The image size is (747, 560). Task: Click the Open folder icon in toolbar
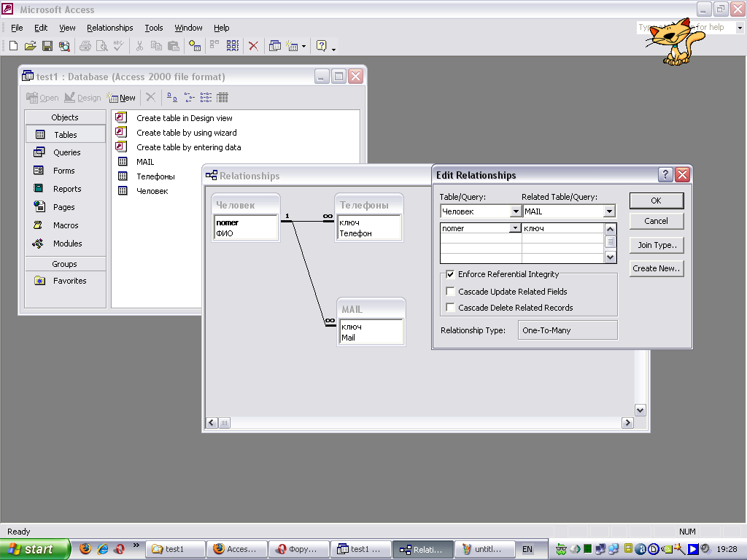coord(31,46)
